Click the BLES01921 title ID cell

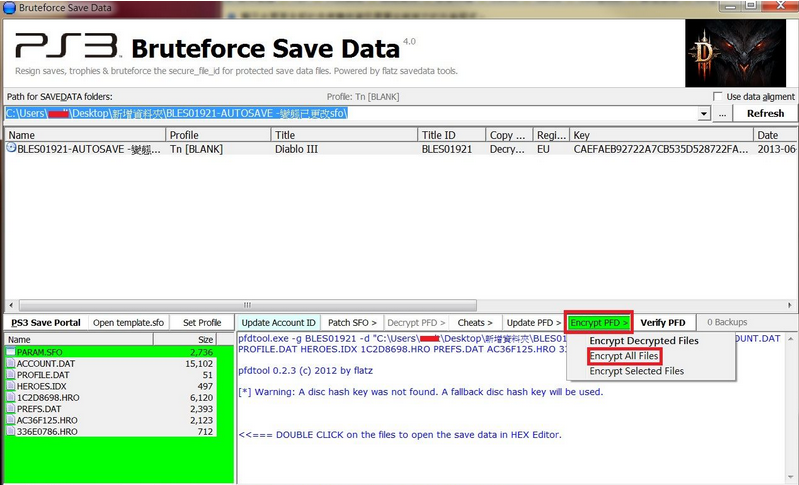(x=447, y=149)
